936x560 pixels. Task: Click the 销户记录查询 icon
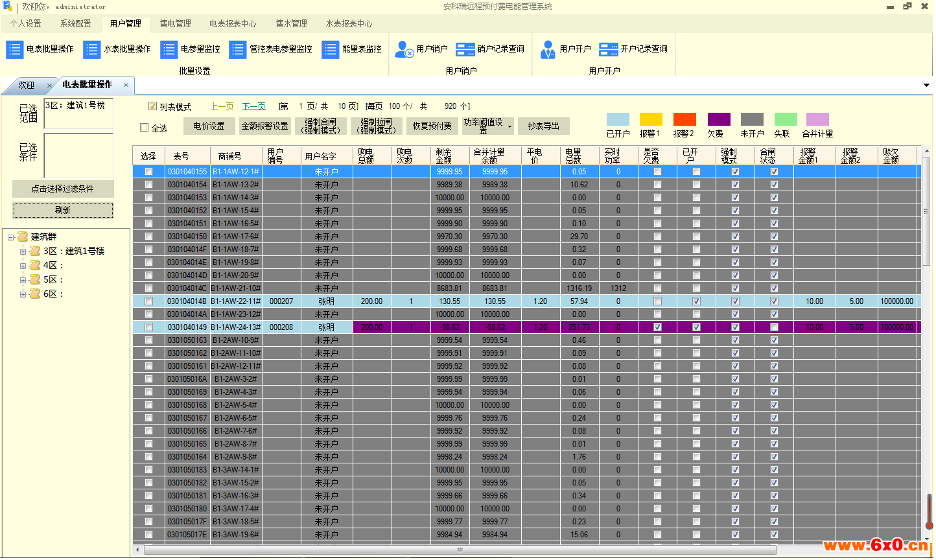coord(465,49)
